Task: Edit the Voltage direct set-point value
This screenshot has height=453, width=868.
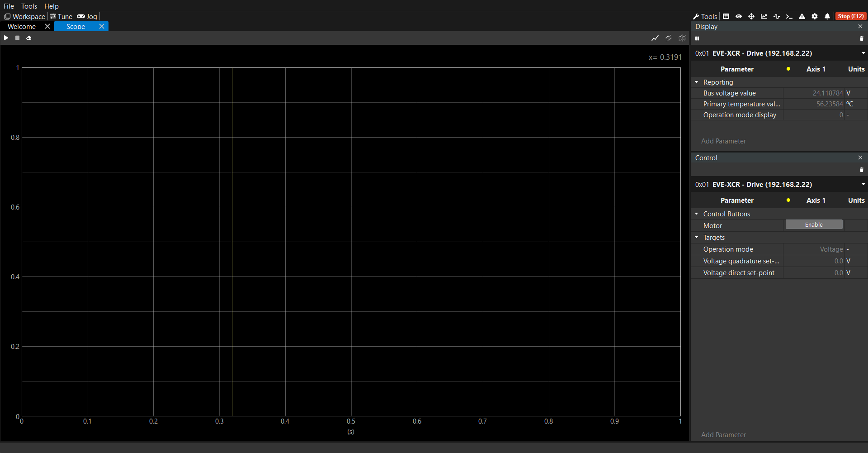Action: click(814, 273)
